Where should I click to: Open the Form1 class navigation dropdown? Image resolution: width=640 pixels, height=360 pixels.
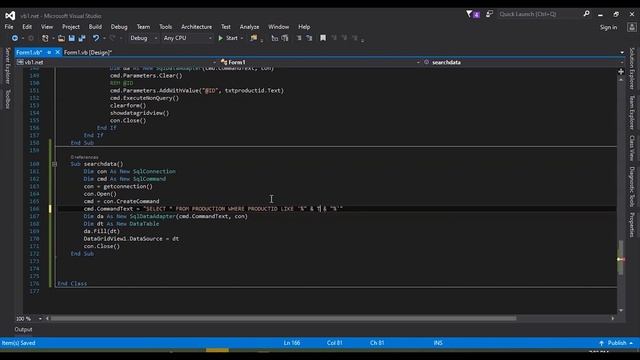tap(320, 62)
